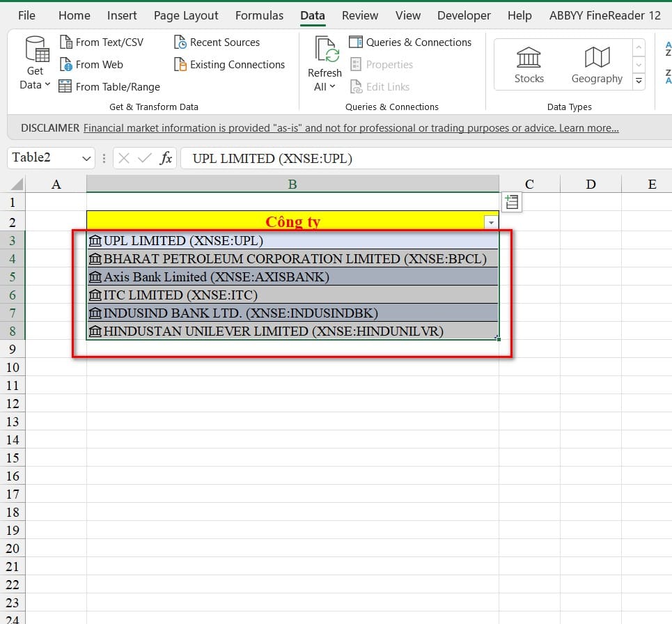Select column A header
This screenshot has height=624, width=672.
coord(56,185)
